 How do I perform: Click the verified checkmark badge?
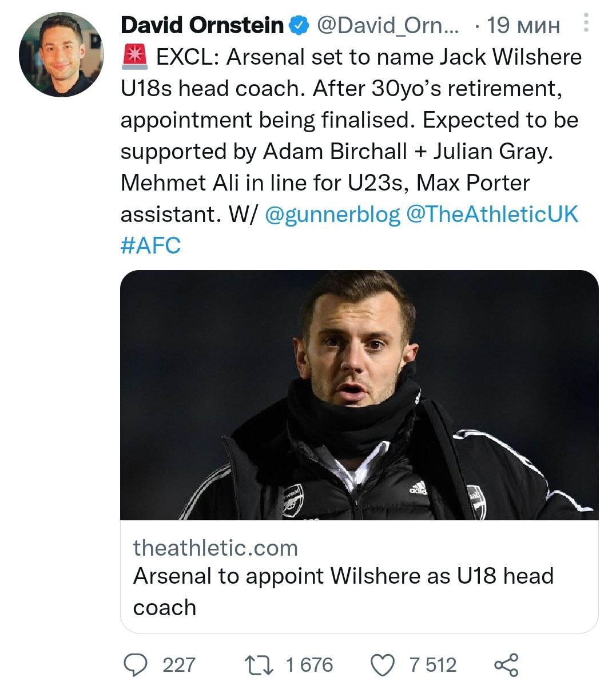(x=299, y=25)
